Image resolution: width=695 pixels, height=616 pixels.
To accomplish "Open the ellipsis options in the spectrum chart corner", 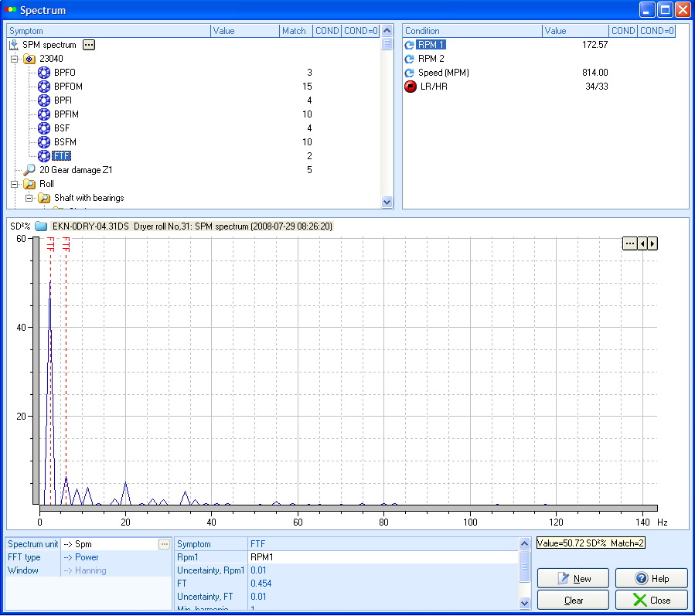I will (x=632, y=243).
